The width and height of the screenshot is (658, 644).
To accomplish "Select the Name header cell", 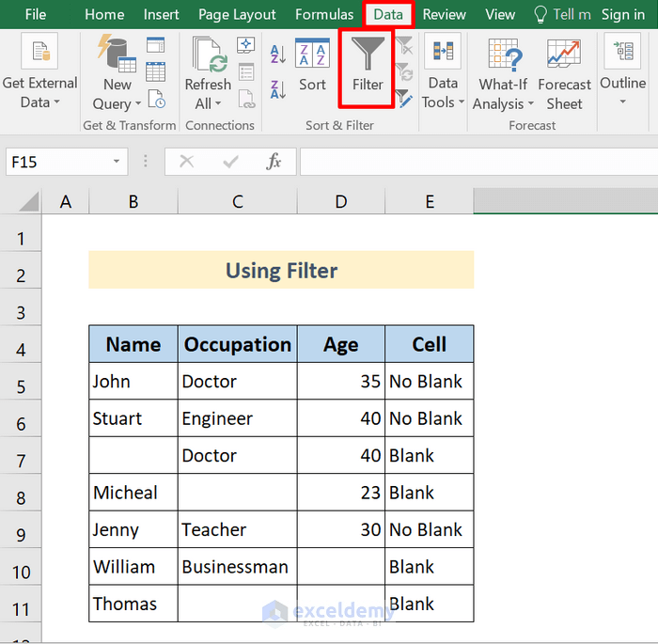I will [133, 344].
